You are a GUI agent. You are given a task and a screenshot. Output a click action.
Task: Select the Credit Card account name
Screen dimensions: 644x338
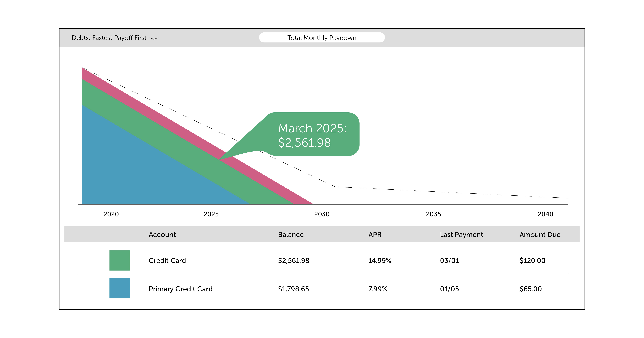coord(167,260)
